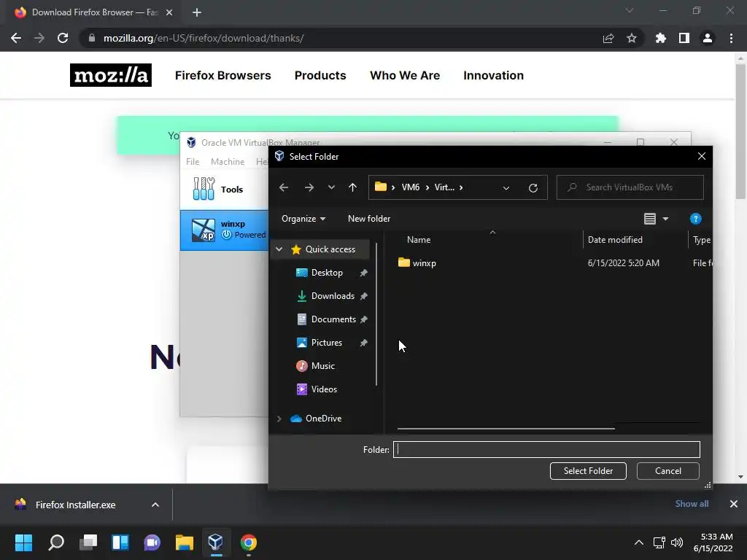The width and height of the screenshot is (747, 560).
Task: Open Music in navigation pane
Action: pyautogui.click(x=322, y=366)
